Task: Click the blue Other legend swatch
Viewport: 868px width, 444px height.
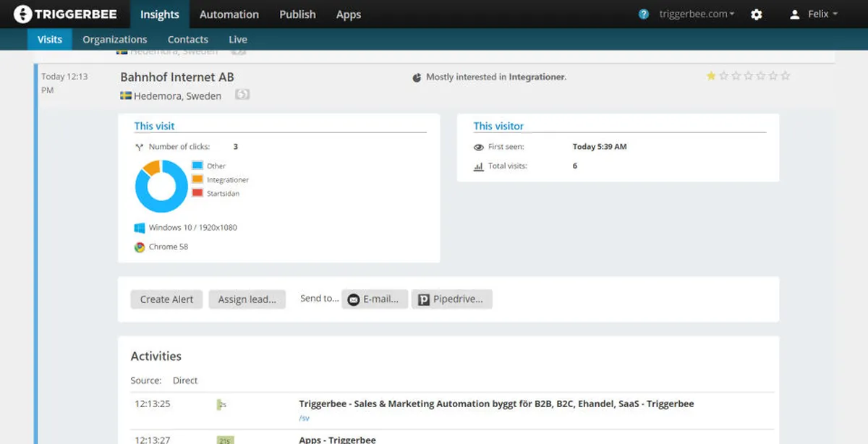Action: coord(197,166)
